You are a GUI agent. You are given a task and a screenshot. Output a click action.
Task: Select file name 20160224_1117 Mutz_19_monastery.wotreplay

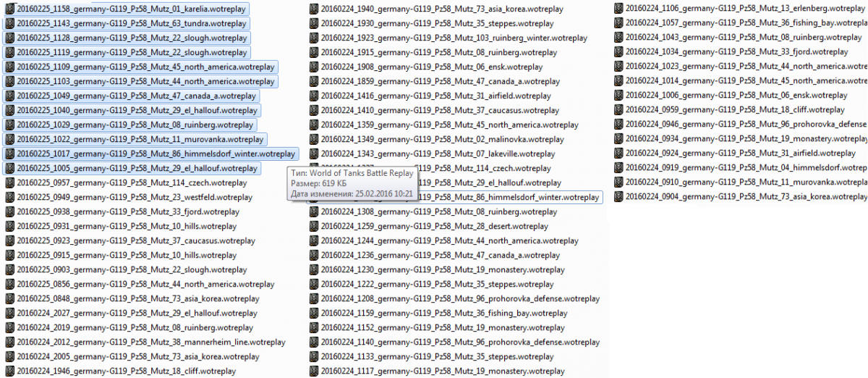443,371
